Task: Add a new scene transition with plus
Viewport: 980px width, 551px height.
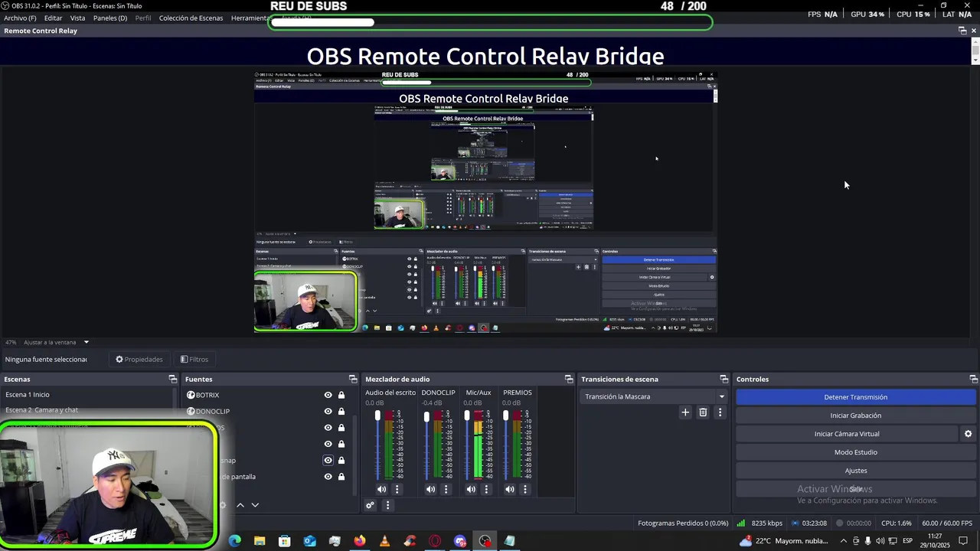Action: [x=685, y=412]
